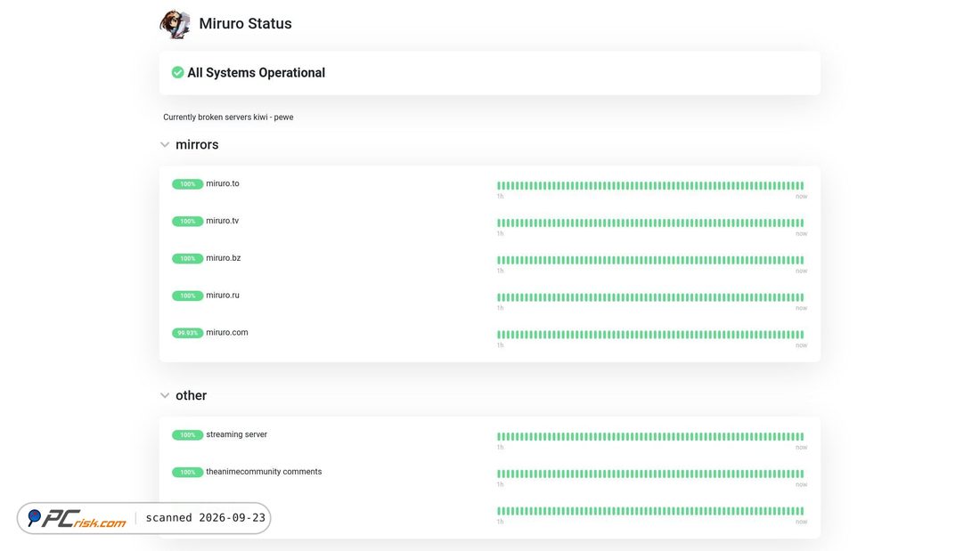The image size is (980, 551).
Task: Open the Miruro Status title link
Action: (x=245, y=24)
